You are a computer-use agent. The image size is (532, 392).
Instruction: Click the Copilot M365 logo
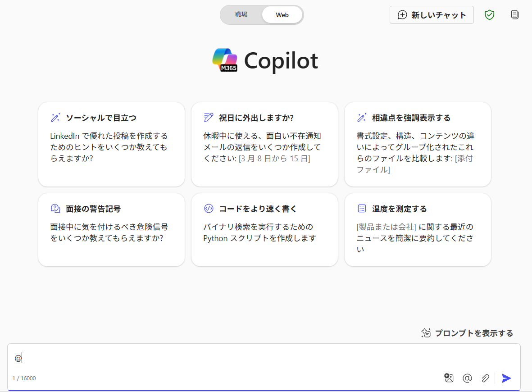[x=225, y=60]
